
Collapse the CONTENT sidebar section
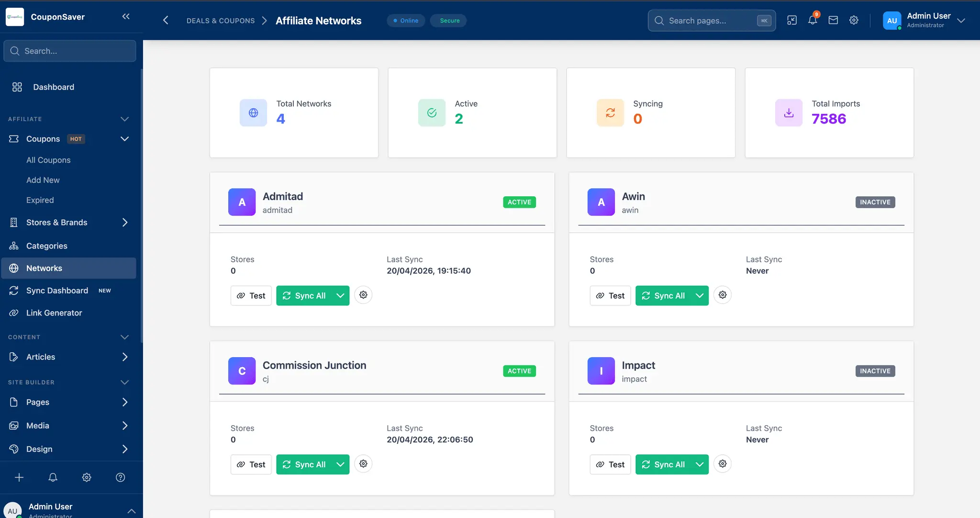click(125, 337)
